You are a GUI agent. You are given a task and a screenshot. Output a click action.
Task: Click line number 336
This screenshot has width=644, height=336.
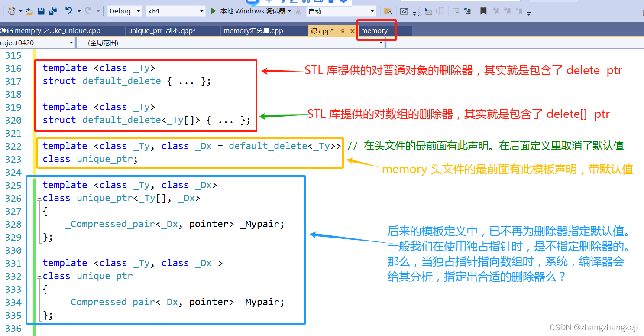13,328
